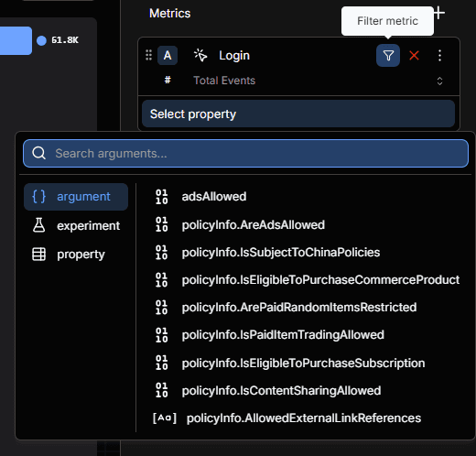This screenshot has width=476, height=456.
Task: Click the Search arguments input field
Action: [245, 153]
